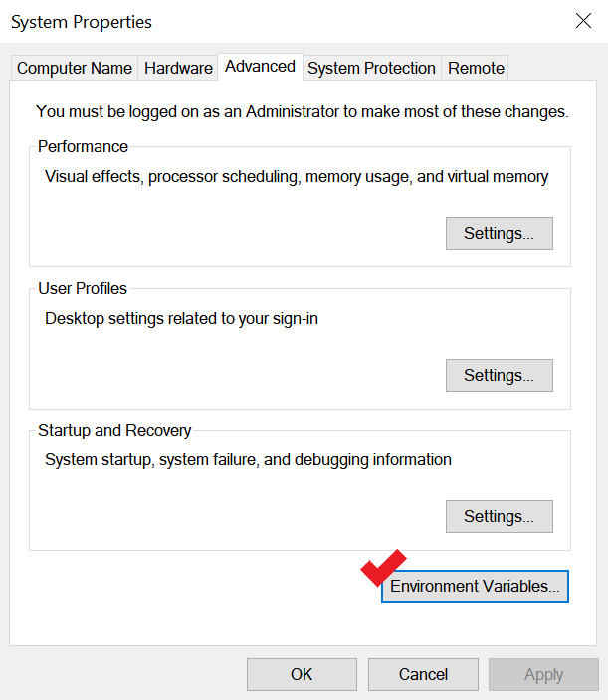Open User Profiles Settings button
This screenshot has height=700, width=608.
pyautogui.click(x=499, y=375)
